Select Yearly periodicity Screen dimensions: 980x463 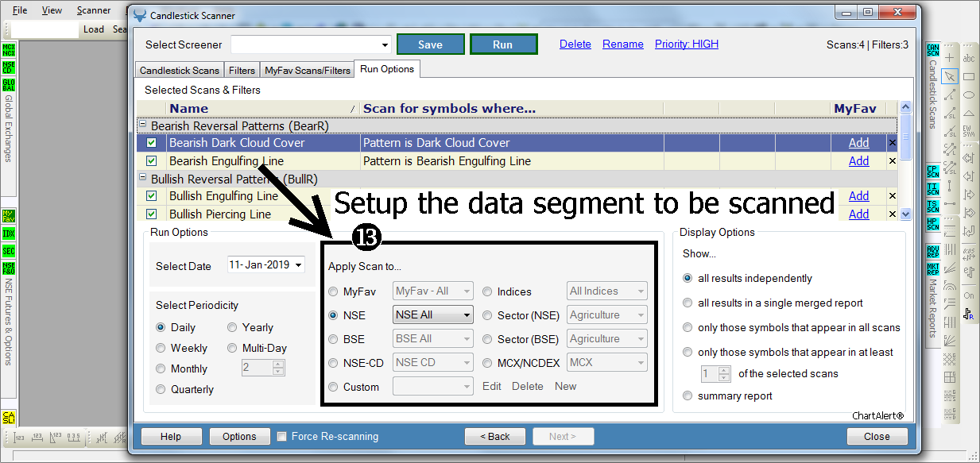point(233,327)
